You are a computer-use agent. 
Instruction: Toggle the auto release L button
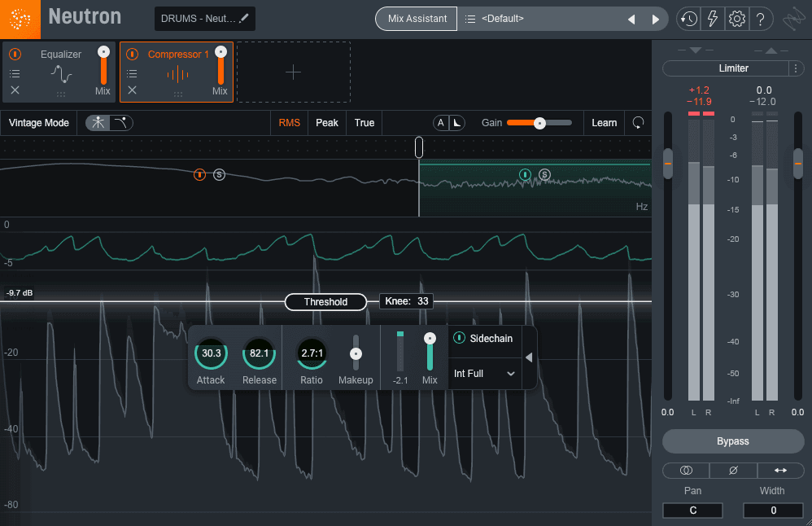[x=456, y=123]
